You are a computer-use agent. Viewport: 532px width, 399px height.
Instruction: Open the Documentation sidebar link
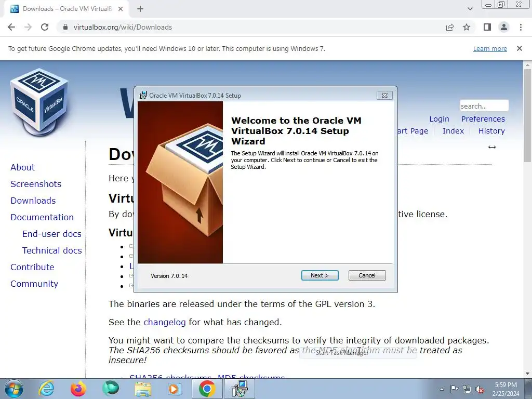pos(42,217)
